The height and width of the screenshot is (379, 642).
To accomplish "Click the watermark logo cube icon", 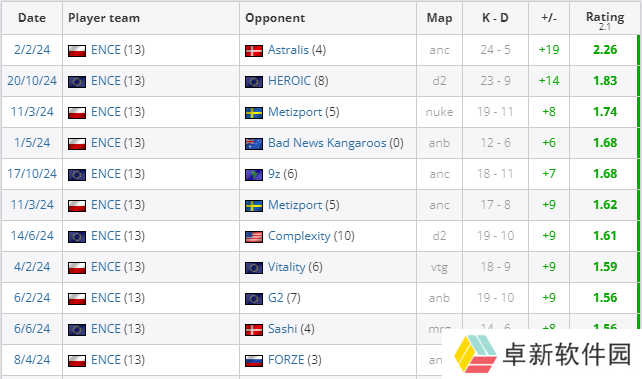I will pyautogui.click(x=475, y=354).
